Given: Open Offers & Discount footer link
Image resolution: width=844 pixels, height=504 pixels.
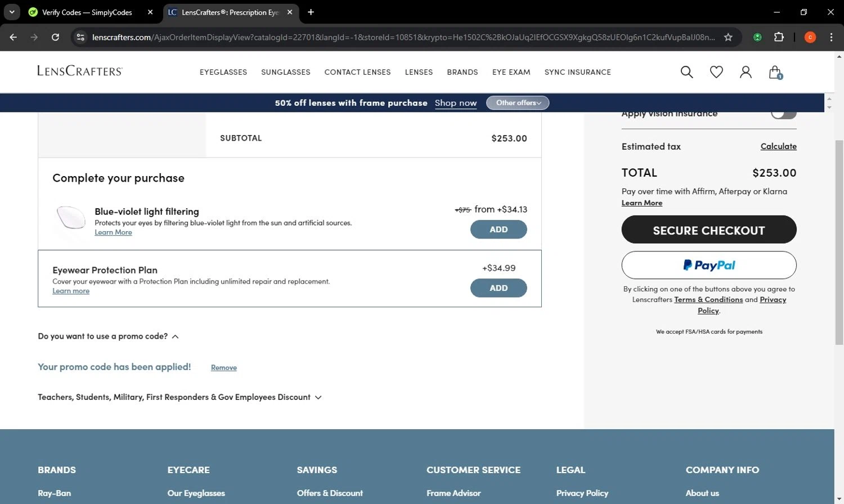Looking at the screenshot, I should (330, 493).
